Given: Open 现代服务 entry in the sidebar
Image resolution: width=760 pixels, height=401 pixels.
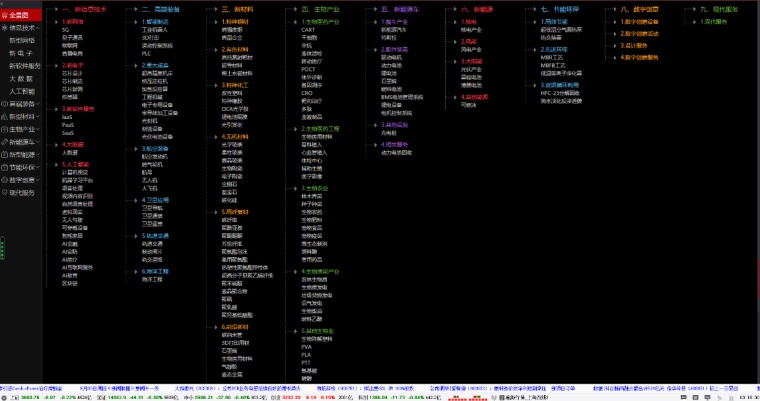Looking at the screenshot, I should (22, 192).
